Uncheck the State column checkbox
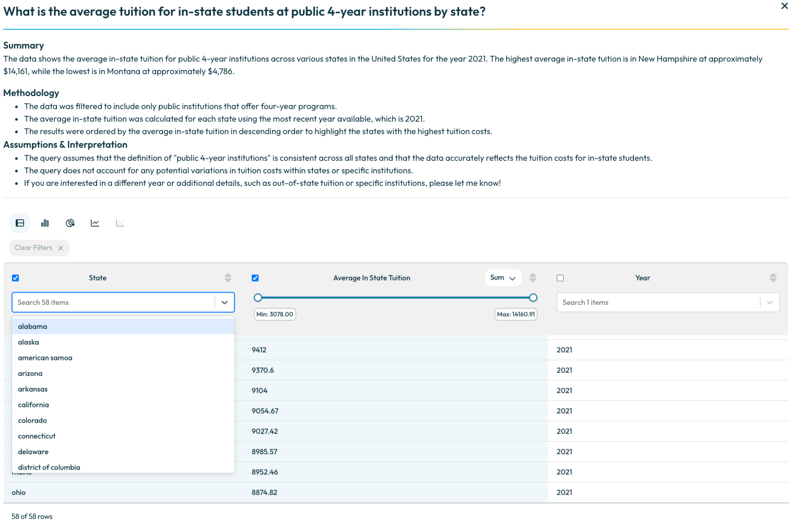Viewport: 797px width, 532px height. coord(15,278)
